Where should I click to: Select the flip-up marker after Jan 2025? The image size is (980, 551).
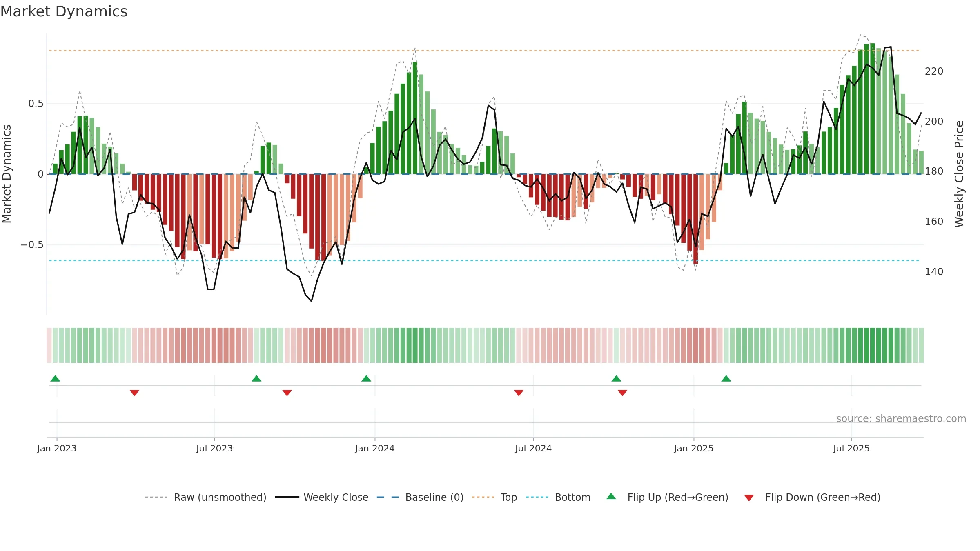coord(726,378)
